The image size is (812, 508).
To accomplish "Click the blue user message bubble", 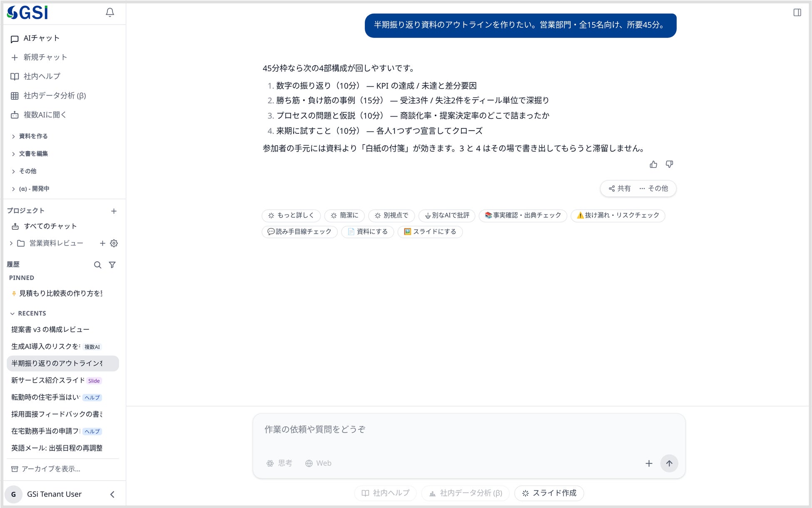I will (x=521, y=25).
